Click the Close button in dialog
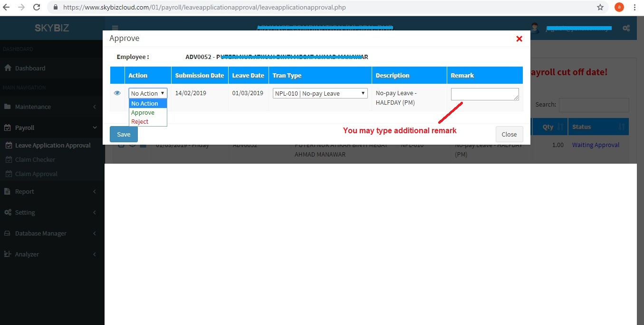The height and width of the screenshot is (325, 644). [x=509, y=134]
